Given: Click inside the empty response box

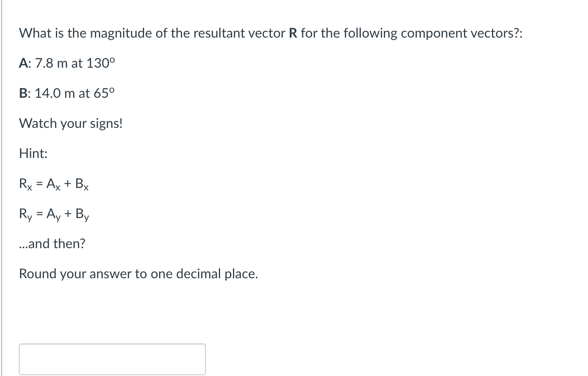Looking at the screenshot, I should (112, 358).
